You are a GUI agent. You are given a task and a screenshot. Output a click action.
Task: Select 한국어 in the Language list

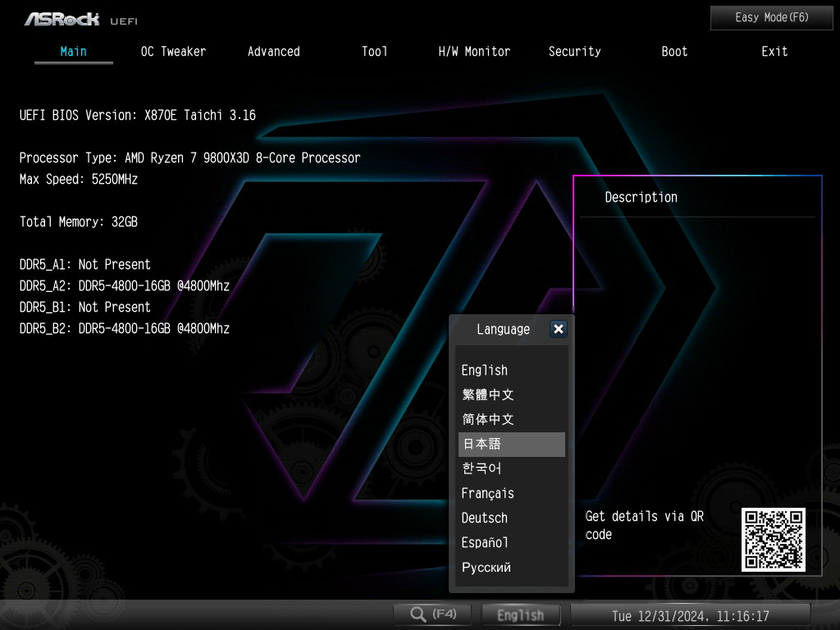pos(512,468)
